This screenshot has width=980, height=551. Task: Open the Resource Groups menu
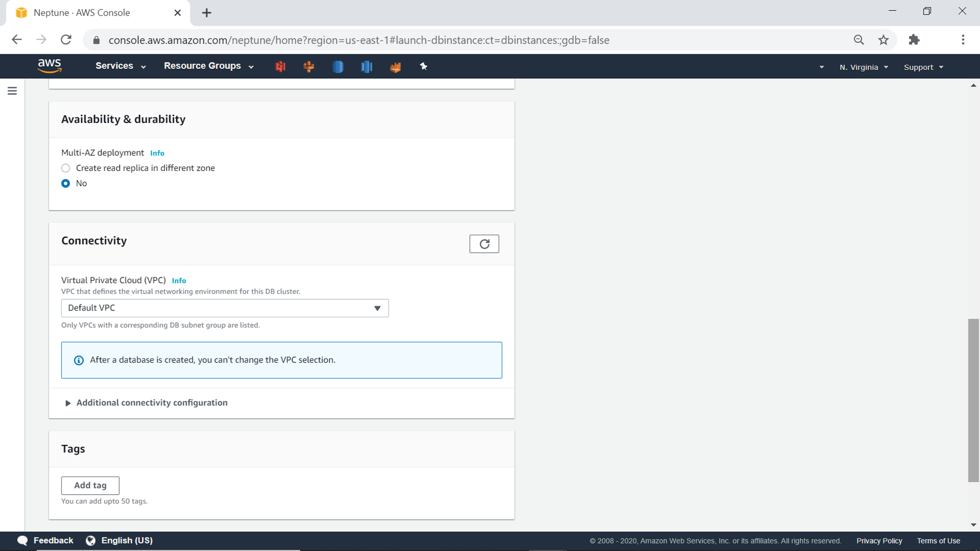click(208, 66)
